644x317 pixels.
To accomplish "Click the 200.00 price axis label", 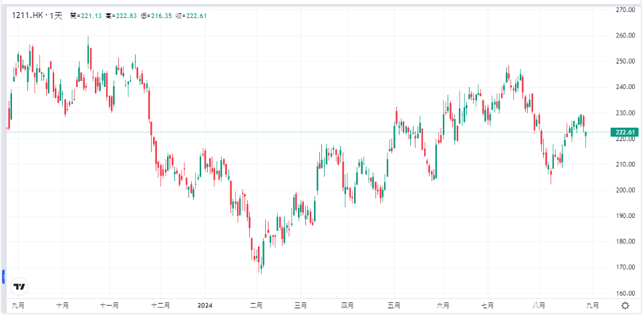I will pos(626,191).
